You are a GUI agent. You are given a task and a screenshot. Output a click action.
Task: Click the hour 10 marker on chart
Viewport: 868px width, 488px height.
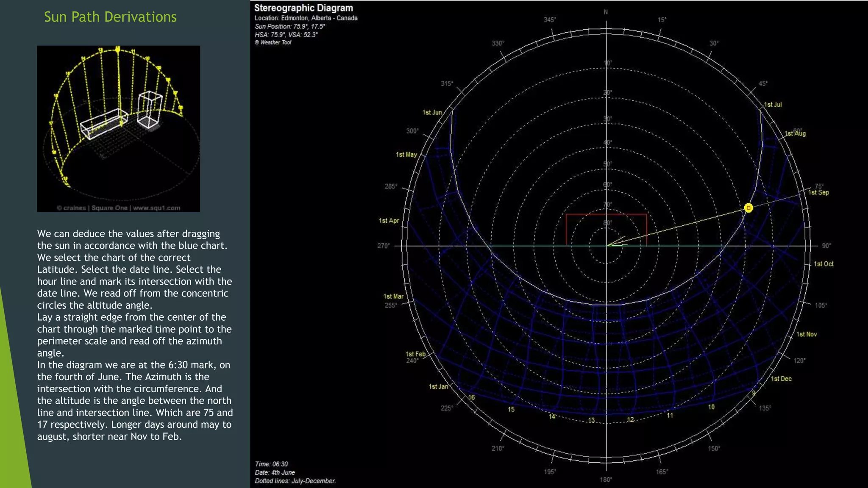[711, 407]
